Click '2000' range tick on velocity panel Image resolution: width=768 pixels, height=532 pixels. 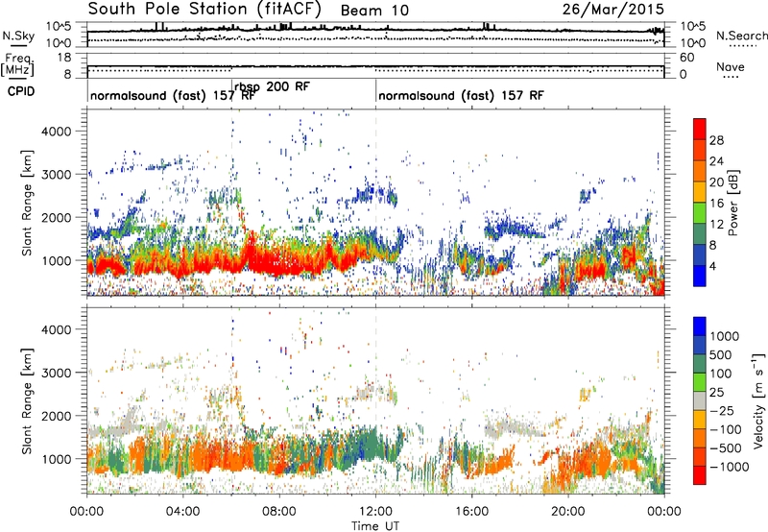[x=57, y=416]
